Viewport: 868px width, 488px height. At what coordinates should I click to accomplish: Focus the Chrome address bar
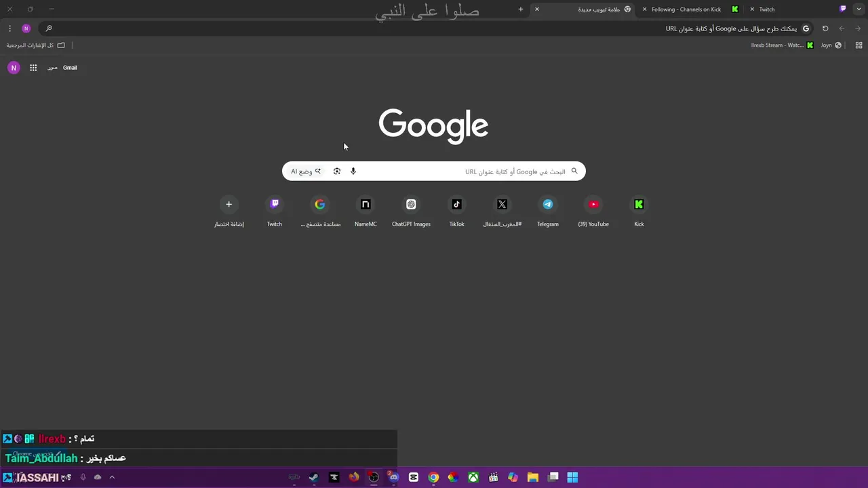pos(427,28)
